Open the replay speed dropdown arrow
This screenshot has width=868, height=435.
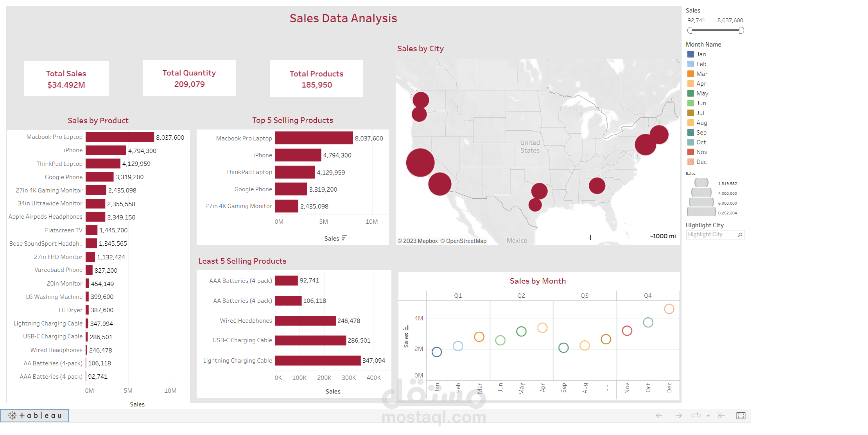tap(708, 416)
